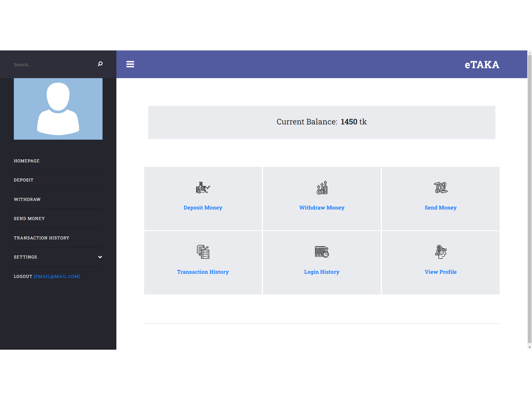Log out via sidebar Logout link

23,277
